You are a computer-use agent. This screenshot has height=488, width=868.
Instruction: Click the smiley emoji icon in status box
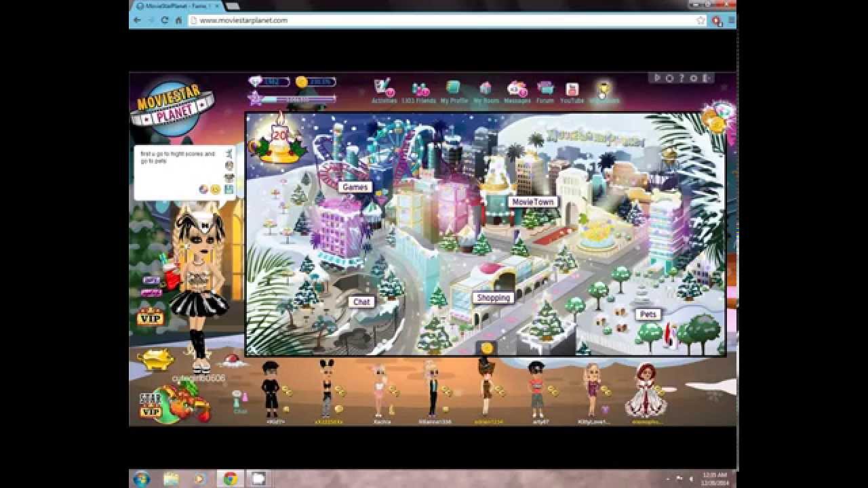(x=216, y=189)
